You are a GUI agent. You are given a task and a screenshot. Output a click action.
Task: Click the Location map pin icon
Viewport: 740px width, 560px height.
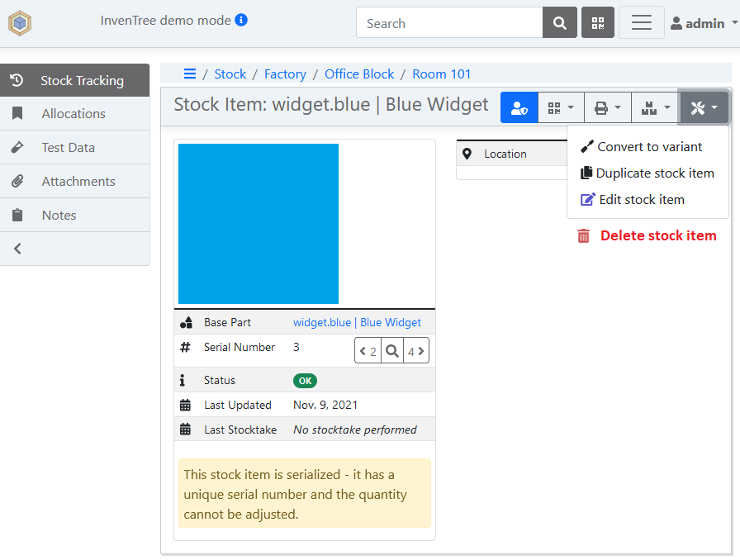click(467, 154)
